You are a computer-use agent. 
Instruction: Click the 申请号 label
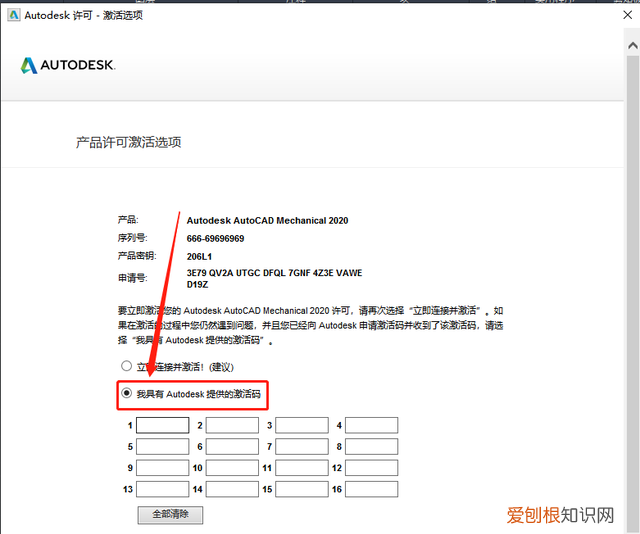133,278
